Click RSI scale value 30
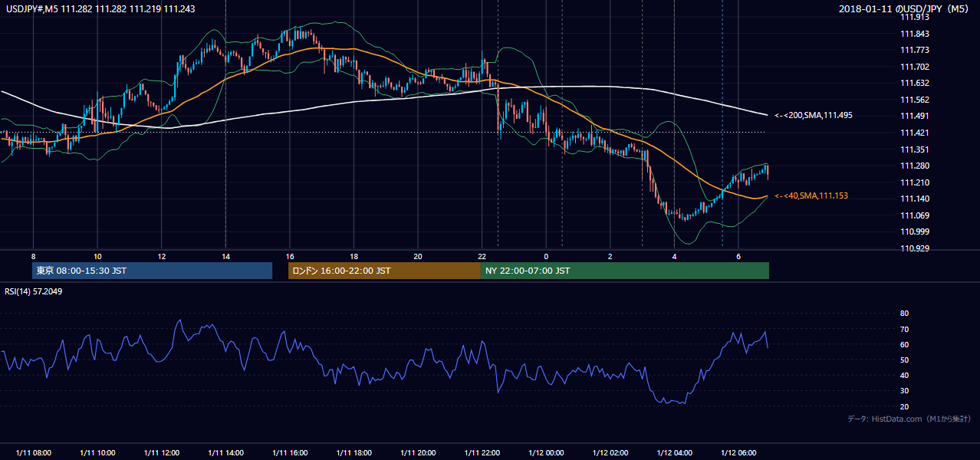 904,391
